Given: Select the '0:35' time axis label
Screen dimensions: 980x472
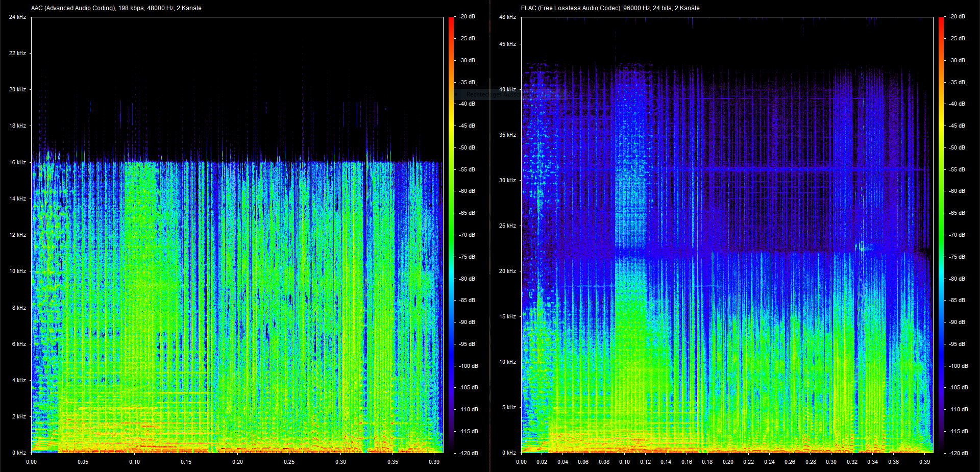Looking at the screenshot, I should point(393,462).
